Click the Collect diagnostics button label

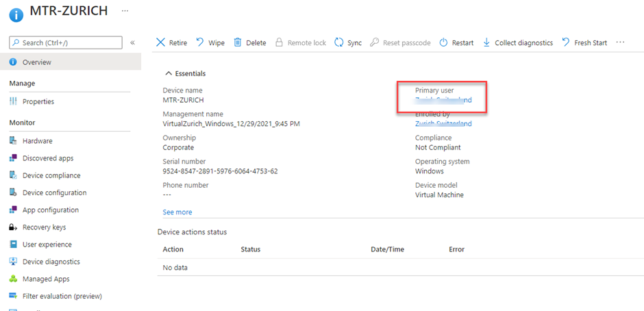(523, 42)
